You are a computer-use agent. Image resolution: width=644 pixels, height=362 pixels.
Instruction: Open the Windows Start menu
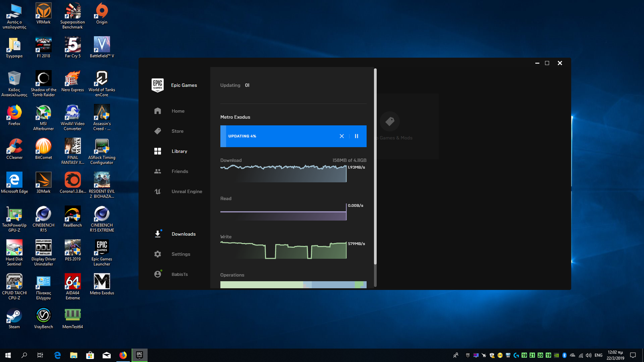(x=8, y=355)
